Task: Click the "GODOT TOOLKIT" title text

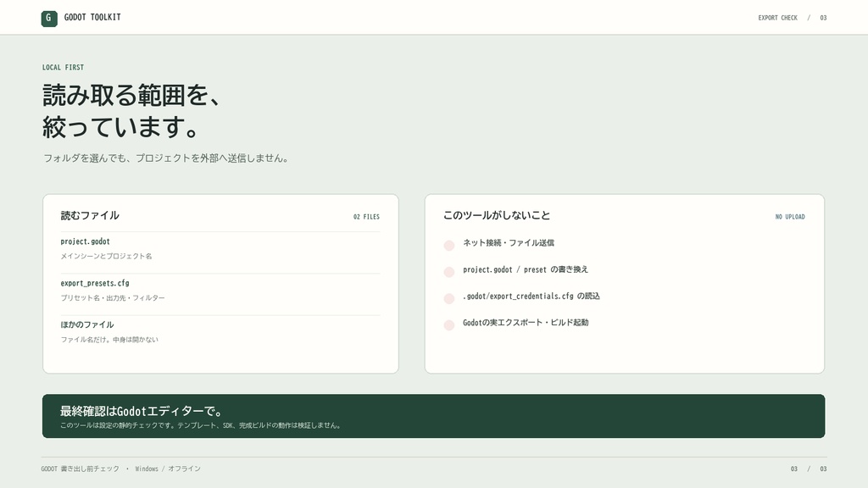Action: [92, 17]
